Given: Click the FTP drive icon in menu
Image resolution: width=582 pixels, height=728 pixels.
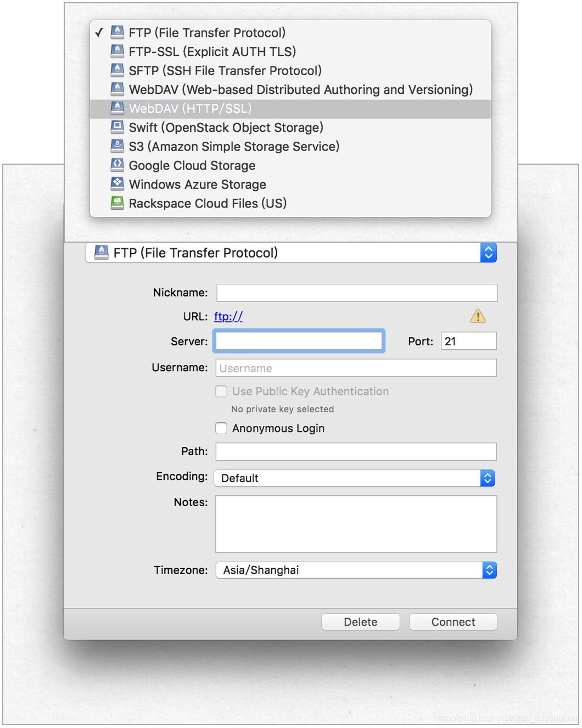Looking at the screenshot, I should pyautogui.click(x=117, y=32).
